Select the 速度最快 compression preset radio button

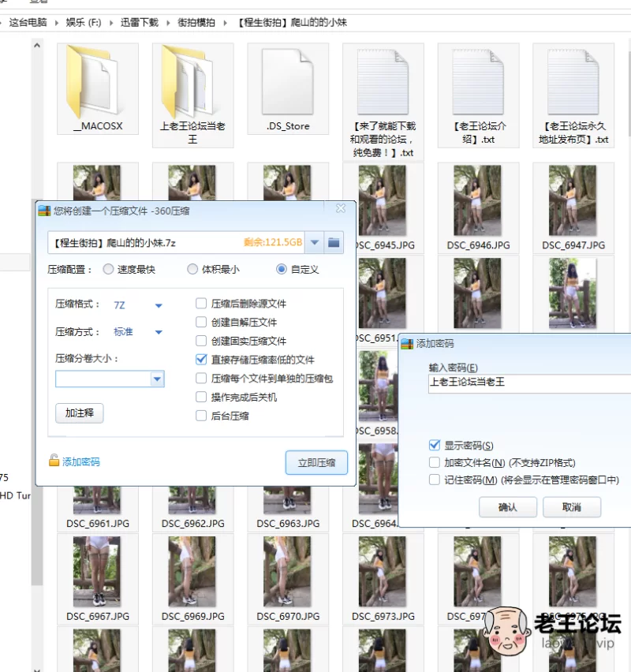pyautogui.click(x=108, y=269)
